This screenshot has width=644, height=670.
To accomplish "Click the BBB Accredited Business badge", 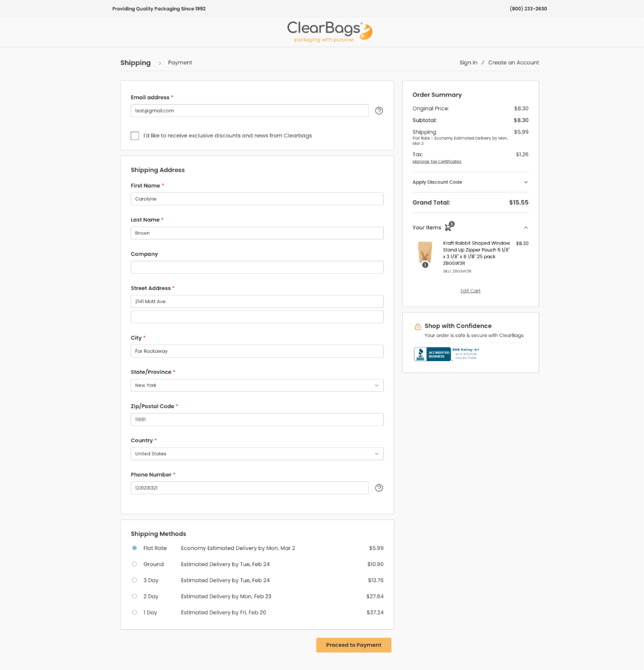I will click(432, 354).
